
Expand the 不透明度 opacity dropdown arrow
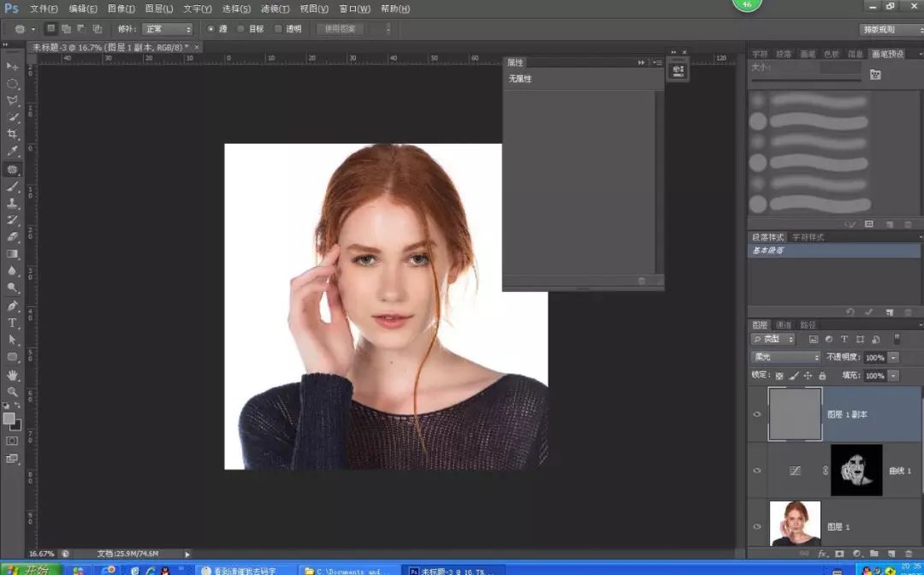[x=893, y=357]
